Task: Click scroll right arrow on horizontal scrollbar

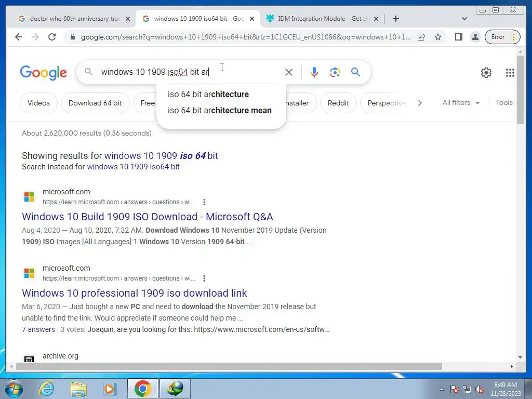Action: [512, 366]
